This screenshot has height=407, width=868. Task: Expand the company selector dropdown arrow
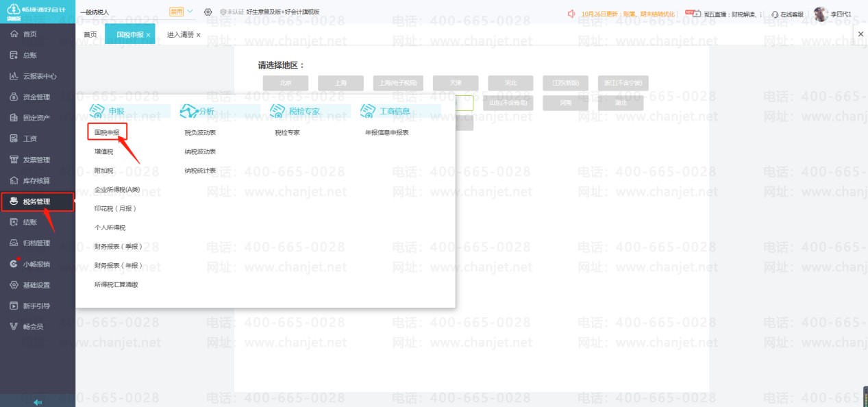(x=190, y=12)
